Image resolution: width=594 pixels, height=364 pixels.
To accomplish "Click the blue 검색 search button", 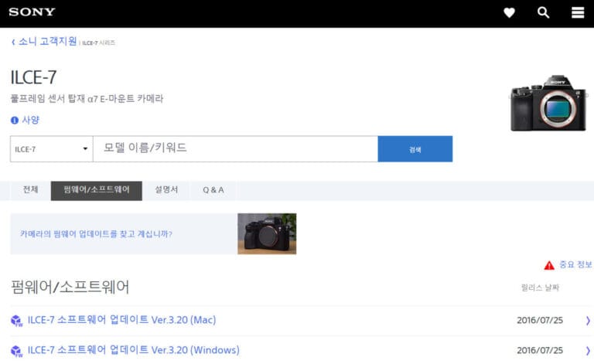I will 415,149.
